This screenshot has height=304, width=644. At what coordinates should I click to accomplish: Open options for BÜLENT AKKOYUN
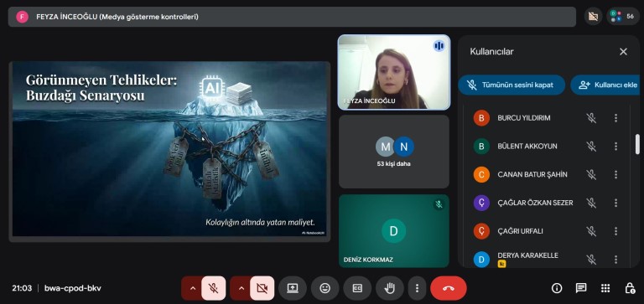click(x=615, y=146)
